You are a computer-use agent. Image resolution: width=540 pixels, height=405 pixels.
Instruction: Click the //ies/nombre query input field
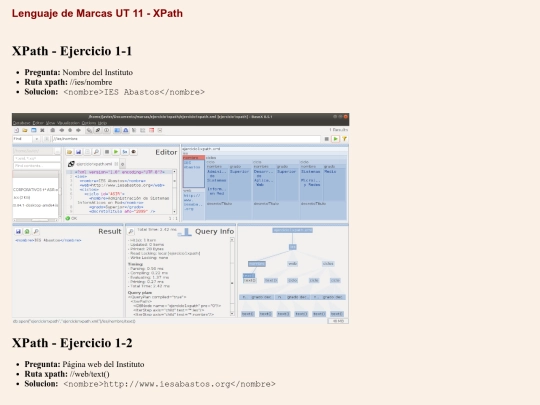point(186,139)
